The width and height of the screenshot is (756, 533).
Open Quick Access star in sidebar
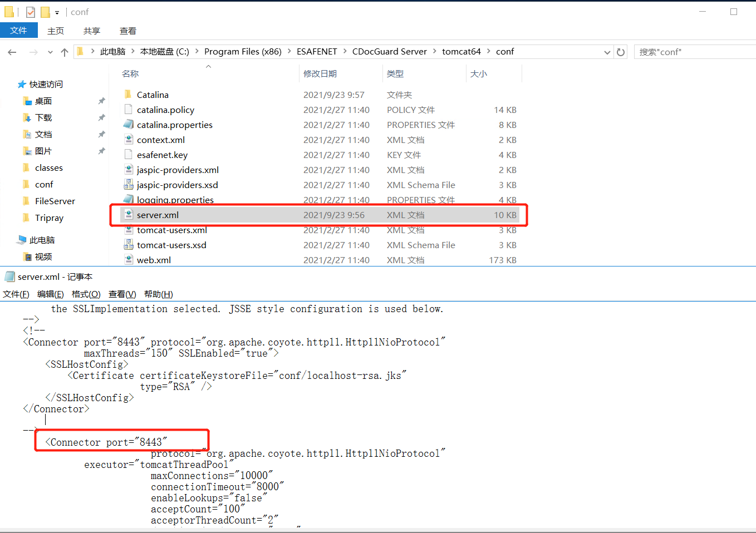click(22, 84)
